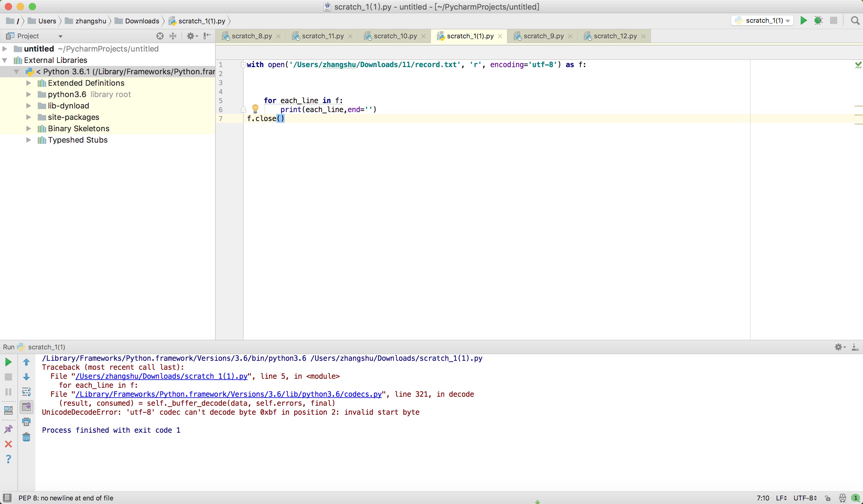Go to line via 7:10 position indicator
The width and height of the screenshot is (863, 504).
[763, 498]
